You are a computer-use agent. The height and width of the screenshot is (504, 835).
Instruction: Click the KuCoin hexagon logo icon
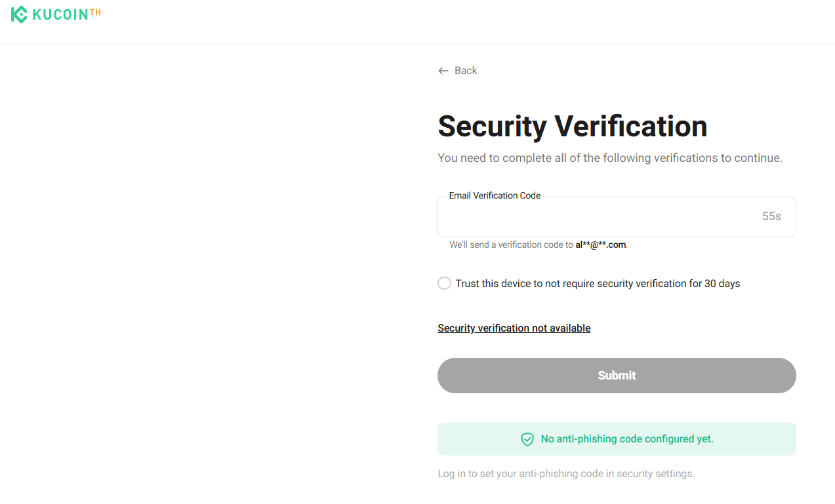20,14
